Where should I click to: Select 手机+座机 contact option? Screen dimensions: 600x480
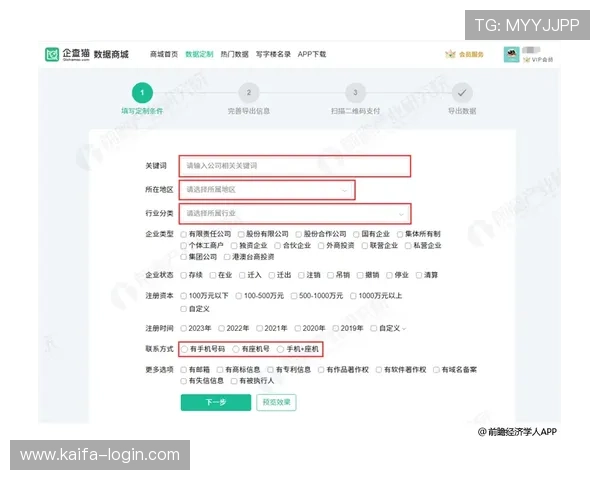pos(280,349)
